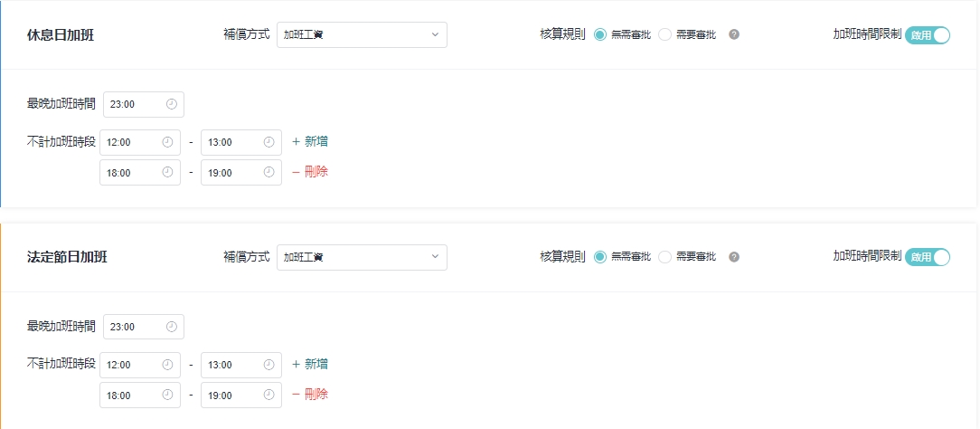Click clock icon in 休息日加班 最晚加班時間 field
The height and width of the screenshot is (429, 980).
click(x=172, y=104)
